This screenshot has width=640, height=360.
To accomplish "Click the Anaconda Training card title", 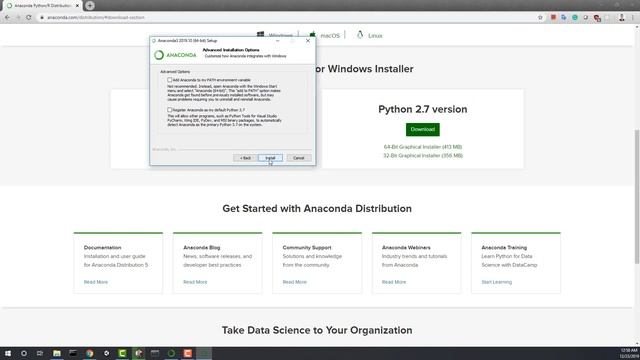I will click(x=504, y=248).
